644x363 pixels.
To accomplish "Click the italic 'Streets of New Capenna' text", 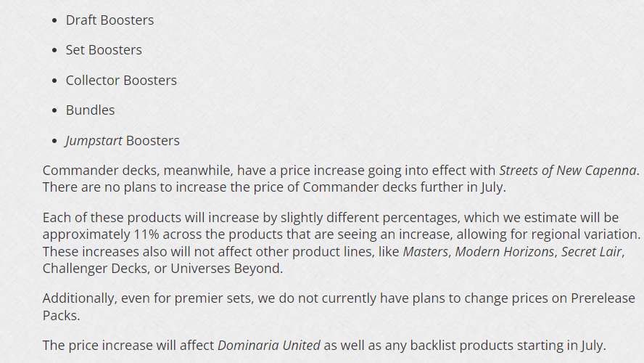I will 568,171.
